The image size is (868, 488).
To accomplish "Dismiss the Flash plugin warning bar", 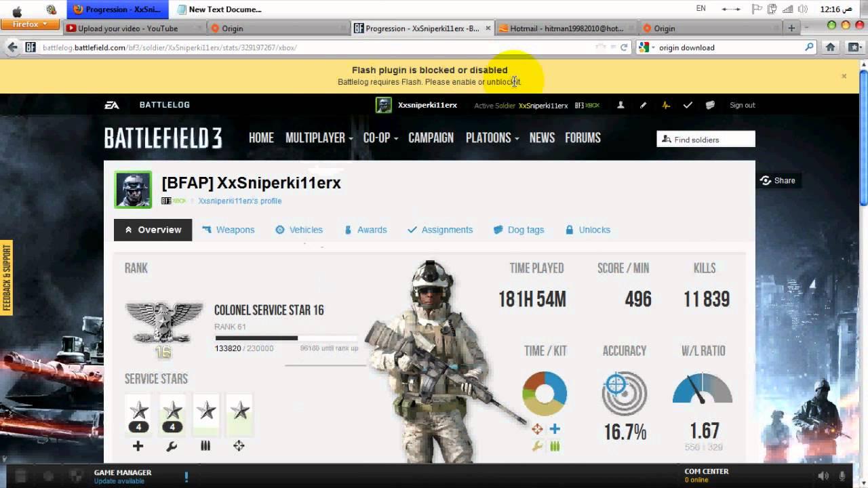I will pyautogui.click(x=844, y=76).
